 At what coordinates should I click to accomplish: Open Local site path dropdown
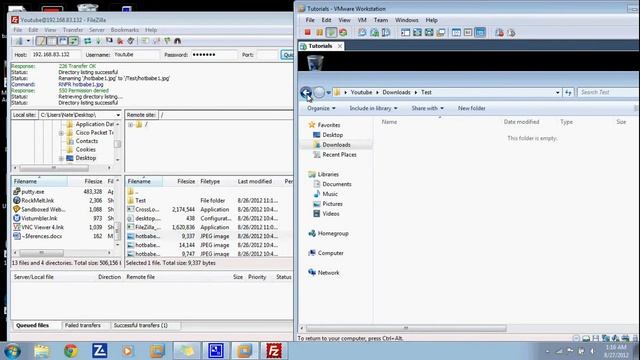click(118, 115)
